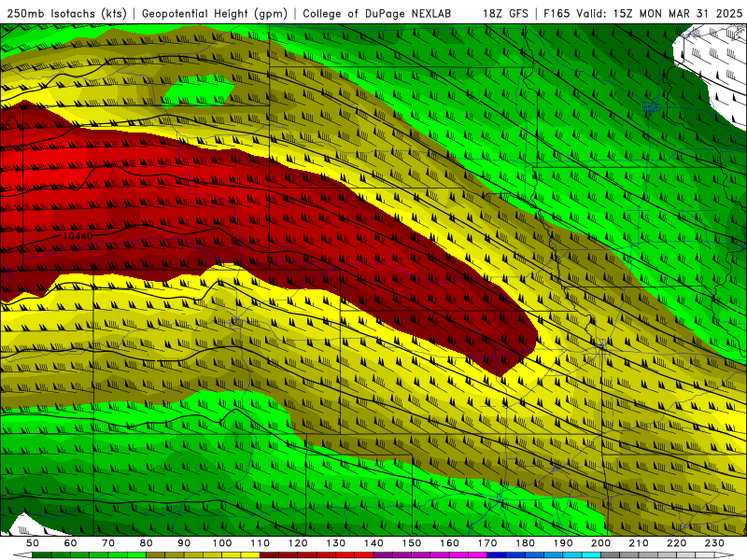The height and width of the screenshot is (560, 747).
Task: Click the '50' value on the color scale
Action: point(33,543)
